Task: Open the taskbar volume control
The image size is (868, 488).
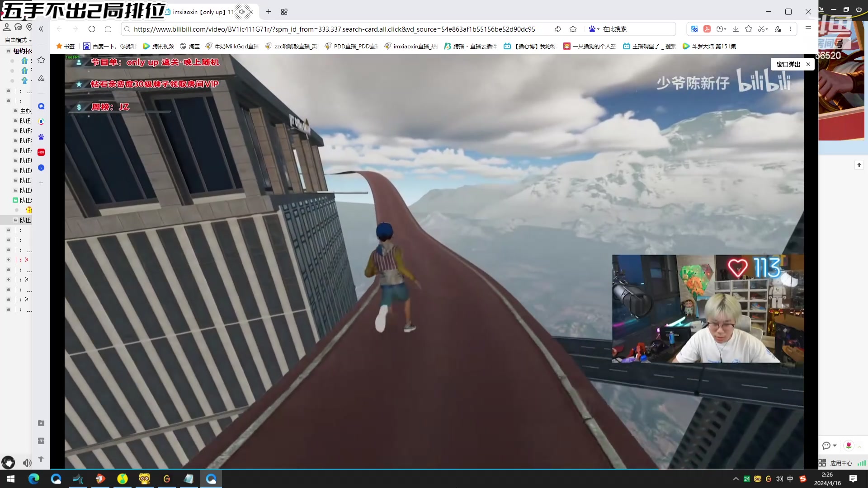Action: [x=779, y=479]
